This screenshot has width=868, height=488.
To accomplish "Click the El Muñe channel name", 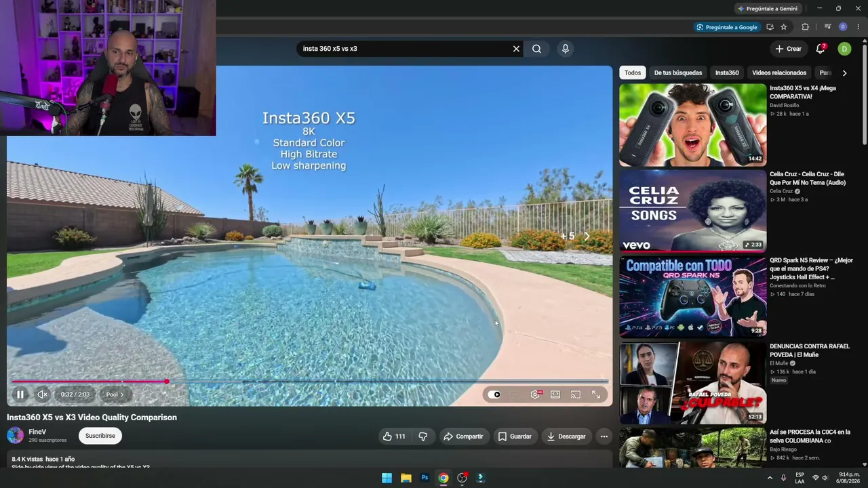I will [778, 363].
